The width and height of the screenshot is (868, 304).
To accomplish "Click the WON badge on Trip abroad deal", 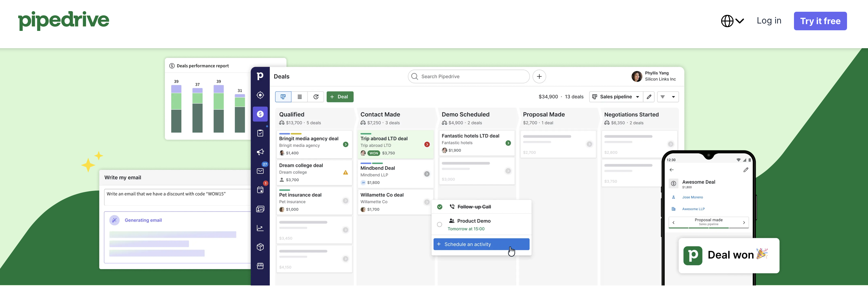I will pyautogui.click(x=374, y=153).
